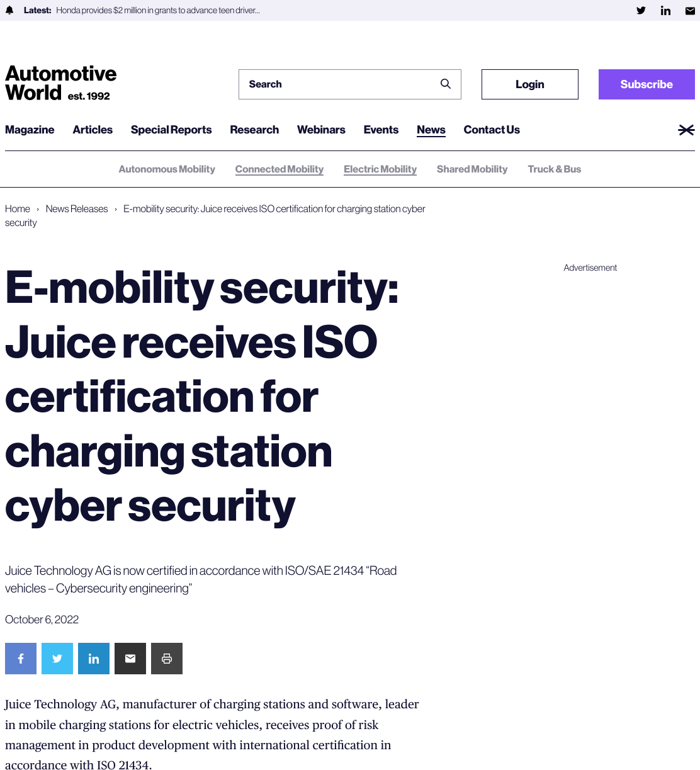Screen dimensions: 700x770
Task: Share article on Twitter
Action: [57, 659]
